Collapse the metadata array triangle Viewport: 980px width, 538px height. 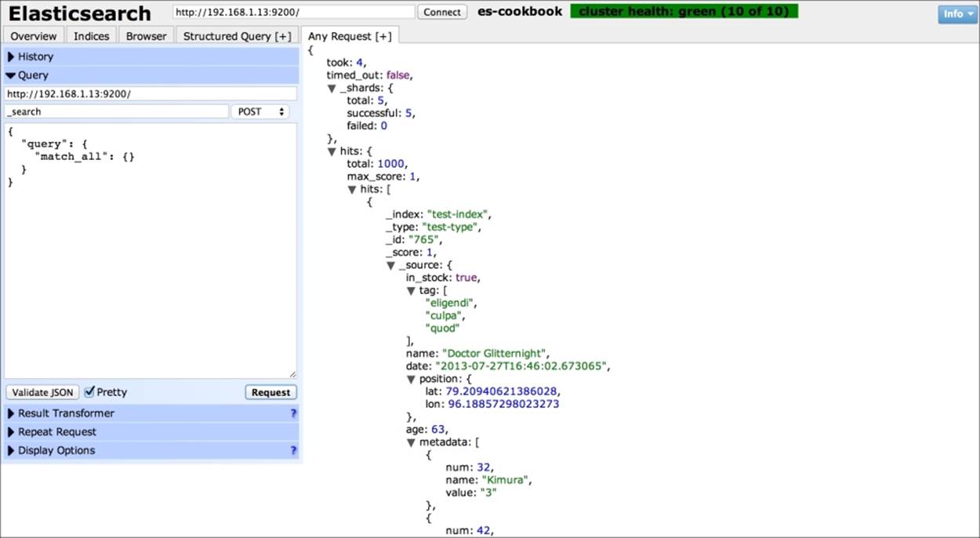[411, 442]
